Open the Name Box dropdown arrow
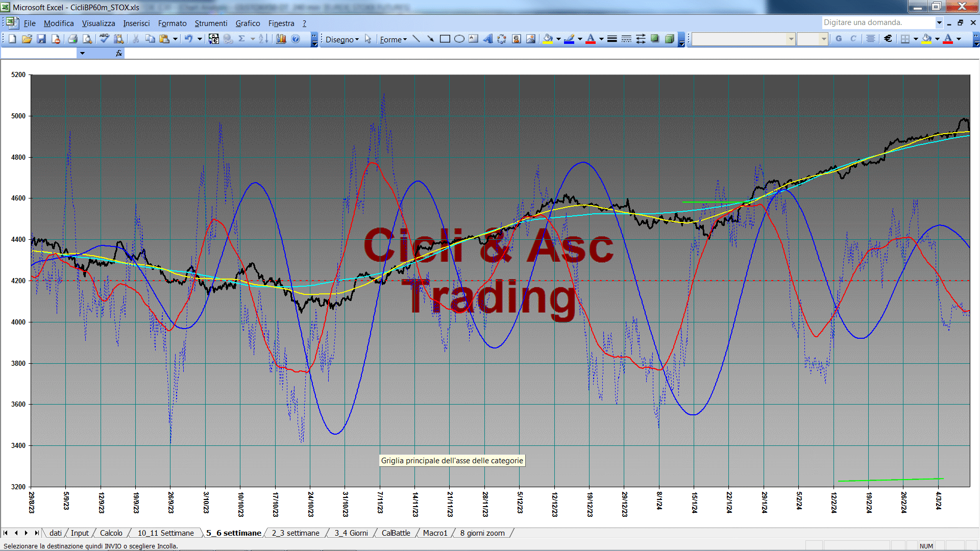This screenshot has width=980, height=551. click(x=82, y=53)
